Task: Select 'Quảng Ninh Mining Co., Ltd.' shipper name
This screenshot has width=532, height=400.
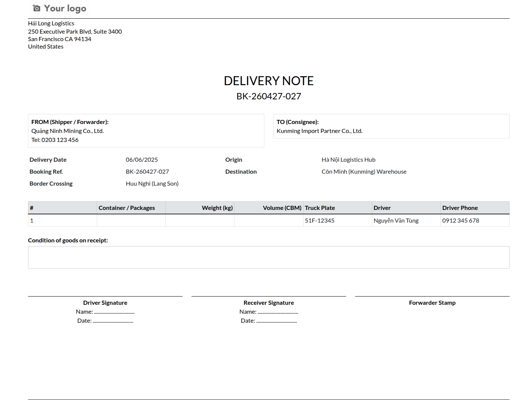Action: click(68, 131)
